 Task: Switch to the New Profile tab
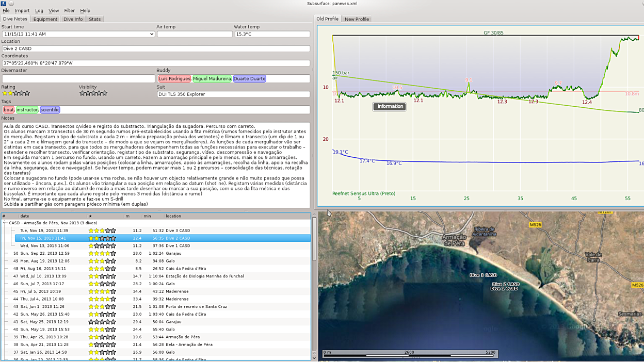[x=357, y=19]
